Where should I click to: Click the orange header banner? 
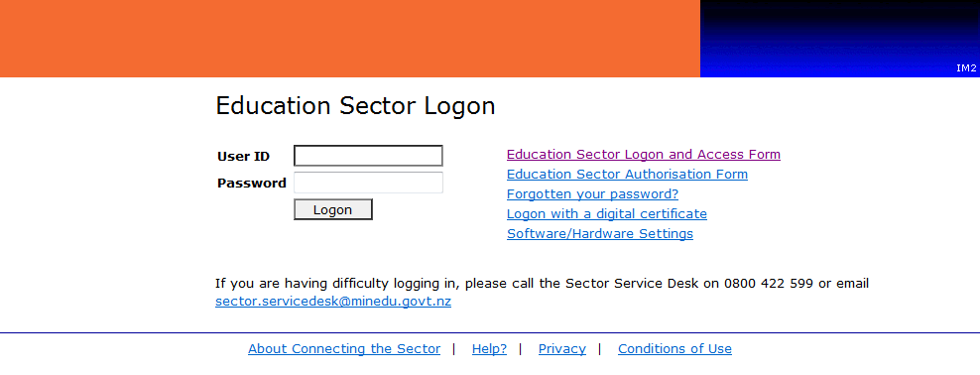pyautogui.click(x=350, y=38)
